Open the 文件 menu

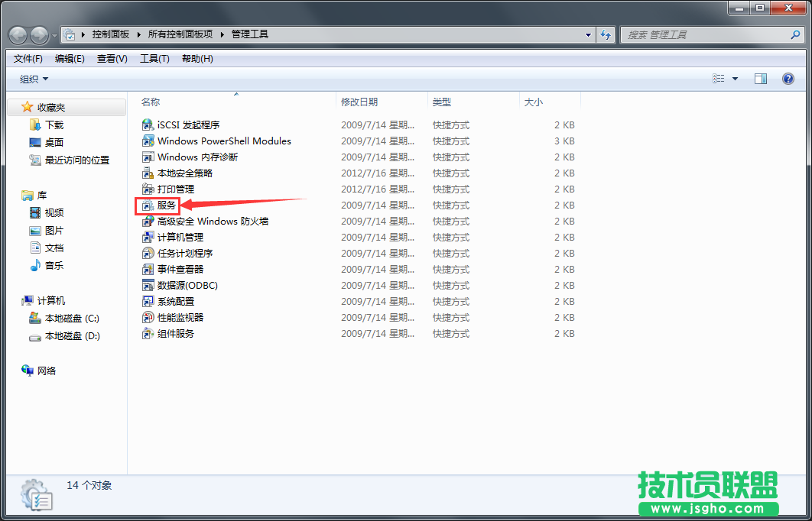[28, 58]
